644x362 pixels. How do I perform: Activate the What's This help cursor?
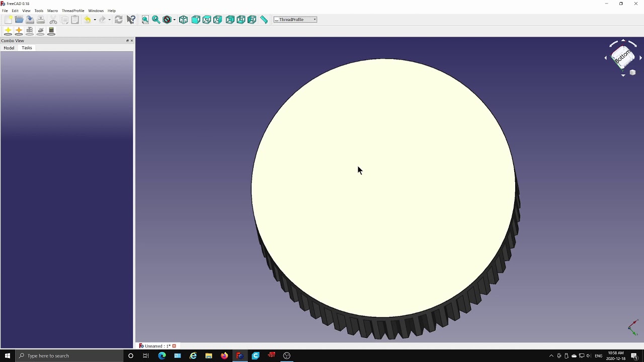click(131, 20)
